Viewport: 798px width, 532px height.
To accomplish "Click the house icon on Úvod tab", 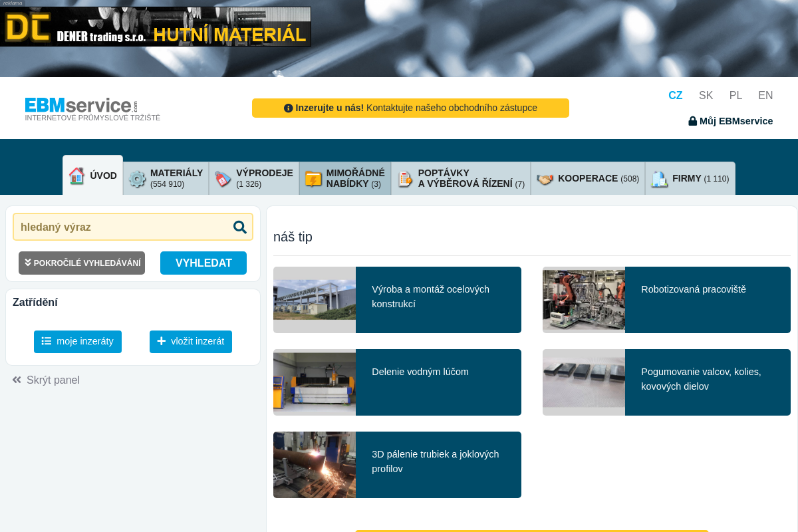I will click(x=76, y=176).
